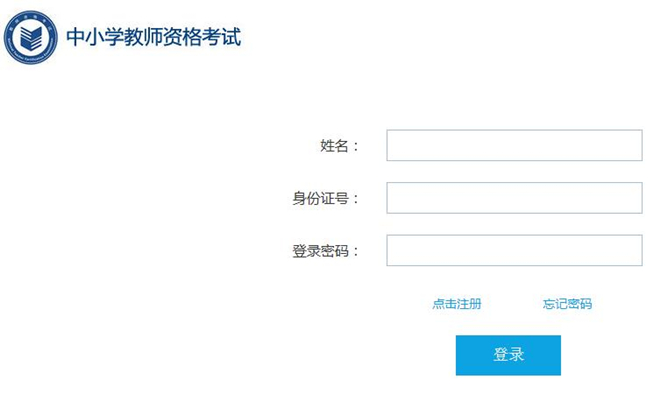Click inside the 身份证号 ID number field
This screenshot has height=393, width=660.
click(514, 198)
